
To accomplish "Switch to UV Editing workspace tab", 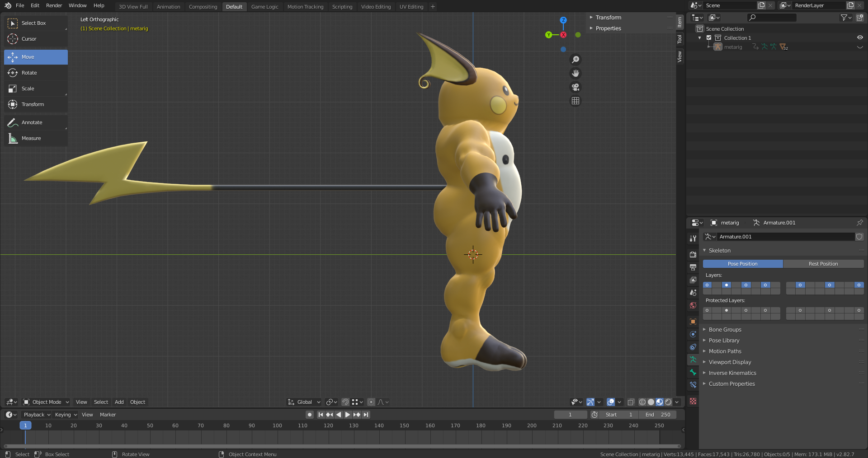I will pos(411,7).
